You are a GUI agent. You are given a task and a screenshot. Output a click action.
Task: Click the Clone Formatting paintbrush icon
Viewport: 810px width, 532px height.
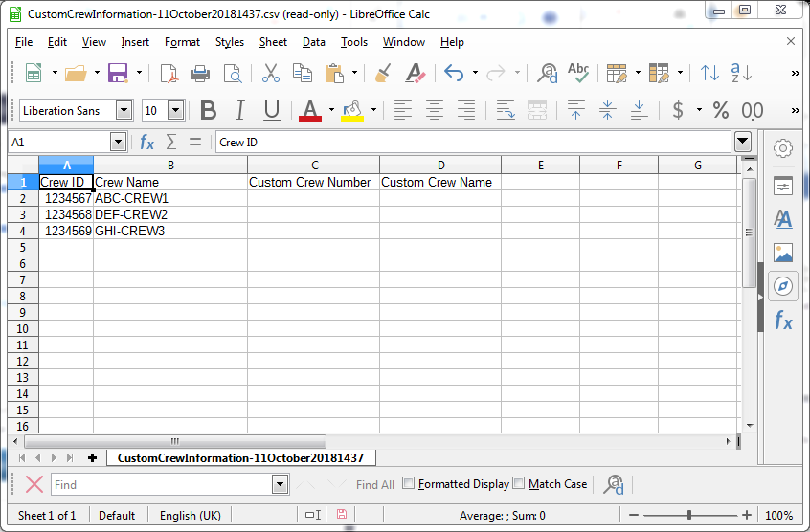383,73
